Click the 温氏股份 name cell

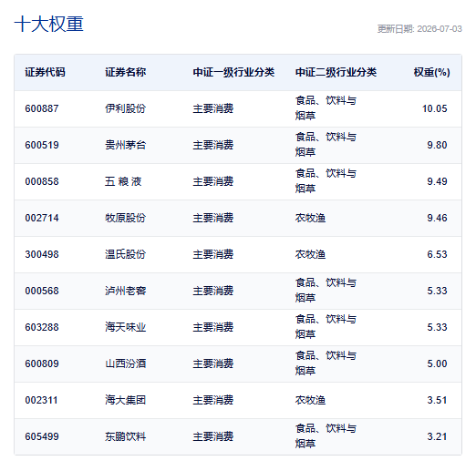coord(126,254)
